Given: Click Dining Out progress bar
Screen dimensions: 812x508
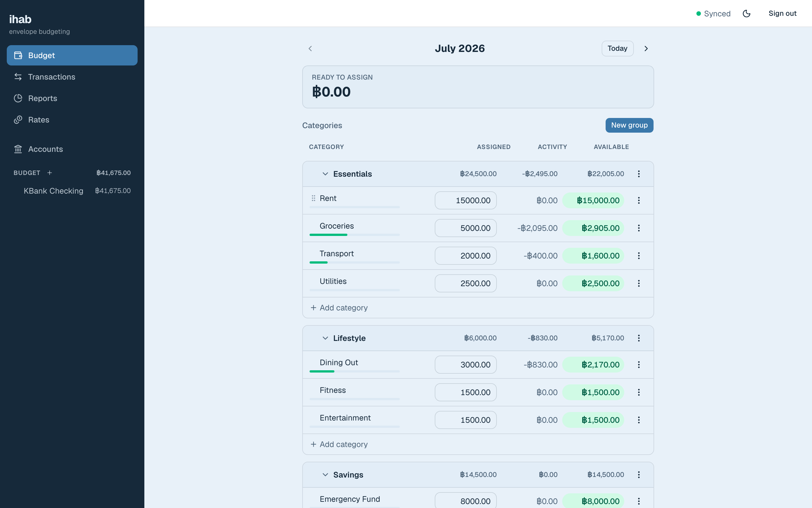Looking at the screenshot, I should [355, 371].
